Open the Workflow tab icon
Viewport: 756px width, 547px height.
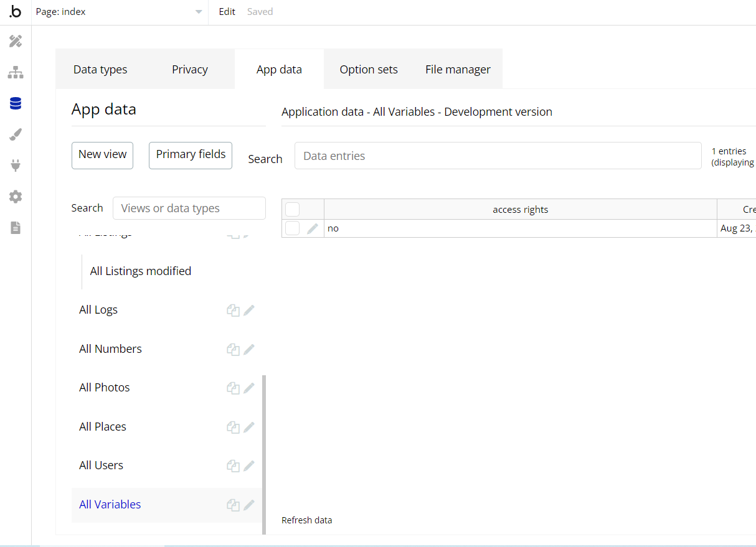click(16, 73)
